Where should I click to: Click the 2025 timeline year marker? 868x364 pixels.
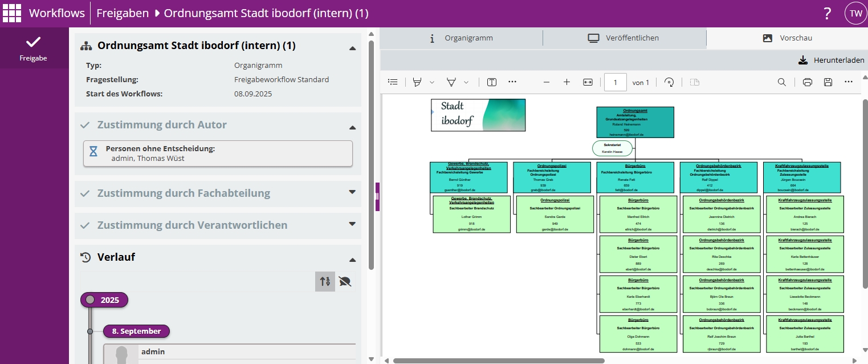(104, 300)
